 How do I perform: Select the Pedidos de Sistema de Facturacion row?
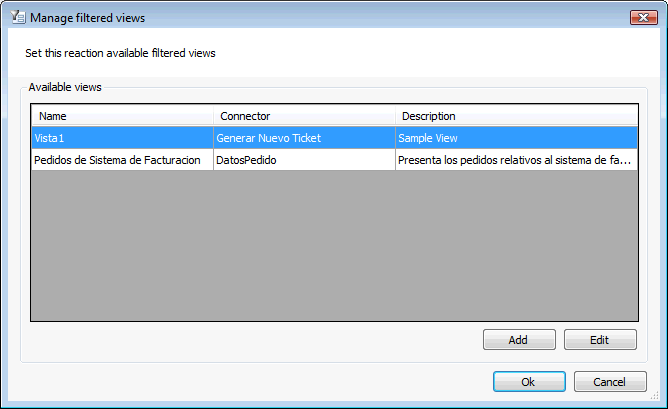click(334, 160)
